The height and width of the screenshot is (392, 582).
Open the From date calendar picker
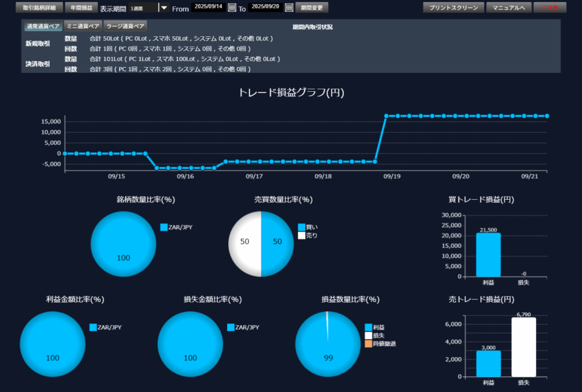(x=232, y=8)
